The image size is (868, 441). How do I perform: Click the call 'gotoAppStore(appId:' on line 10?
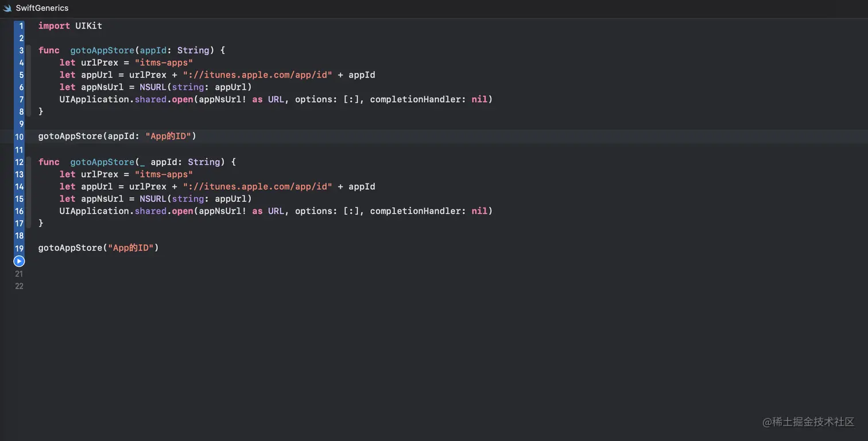click(x=89, y=136)
